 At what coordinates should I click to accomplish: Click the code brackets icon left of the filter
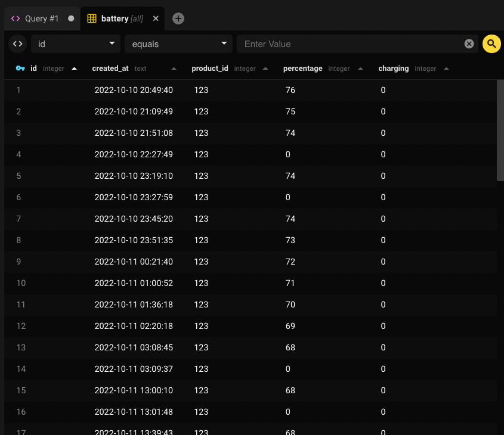click(x=17, y=44)
